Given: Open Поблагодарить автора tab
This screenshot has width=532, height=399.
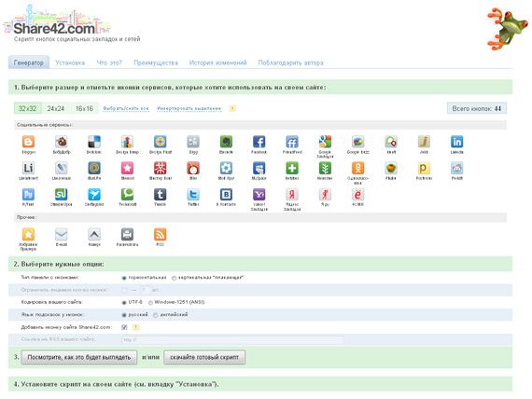Looking at the screenshot, I should [291, 62].
